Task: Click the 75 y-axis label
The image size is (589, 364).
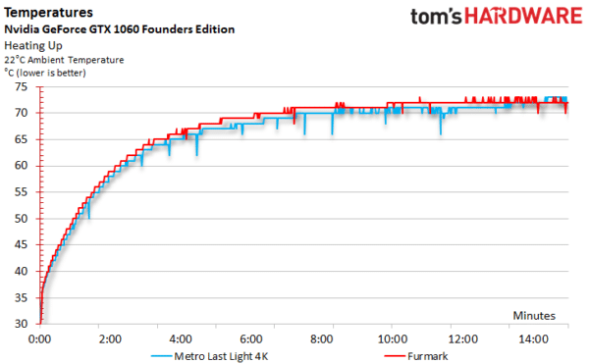Action: pyautogui.click(x=21, y=86)
